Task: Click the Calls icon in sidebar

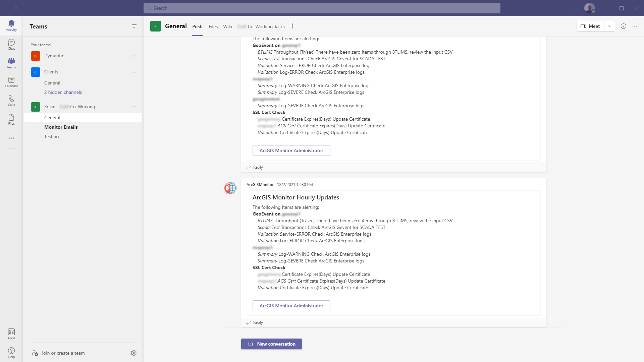Action: click(x=11, y=98)
